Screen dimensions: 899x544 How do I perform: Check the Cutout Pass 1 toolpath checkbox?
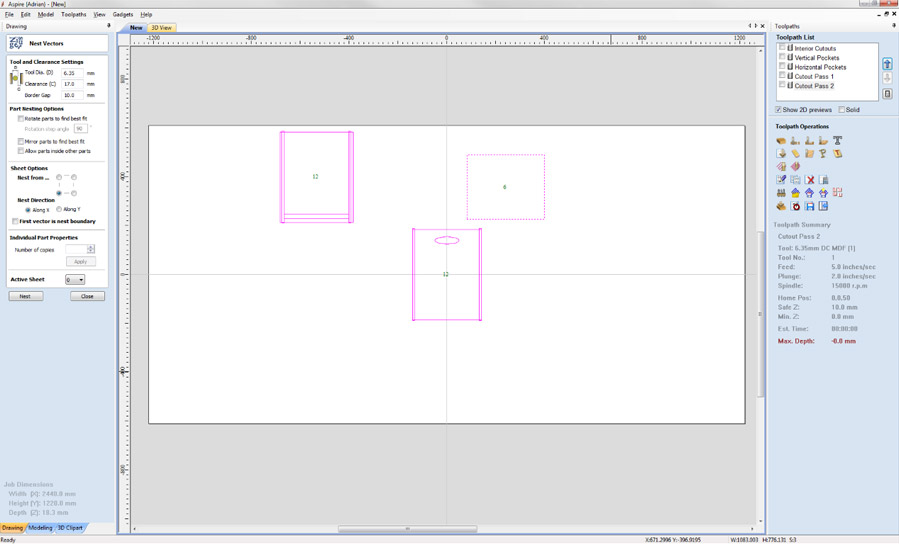tap(782, 76)
